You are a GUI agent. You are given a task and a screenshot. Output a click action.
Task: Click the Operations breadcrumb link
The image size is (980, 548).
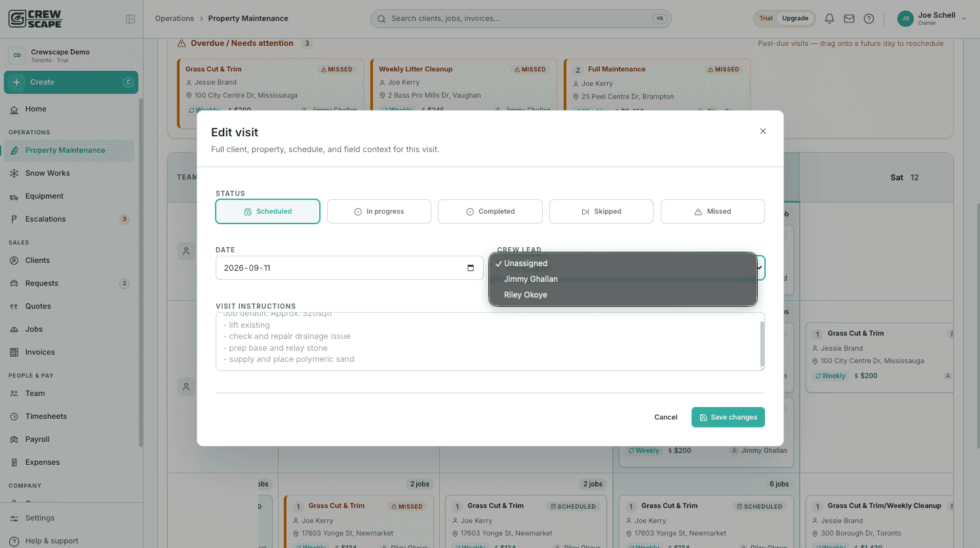click(x=174, y=18)
